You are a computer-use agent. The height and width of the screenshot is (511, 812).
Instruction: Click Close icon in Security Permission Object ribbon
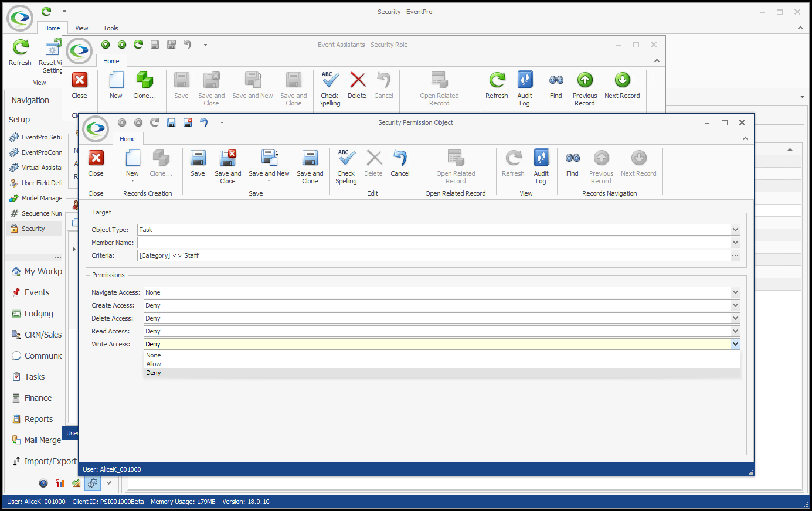coord(96,158)
